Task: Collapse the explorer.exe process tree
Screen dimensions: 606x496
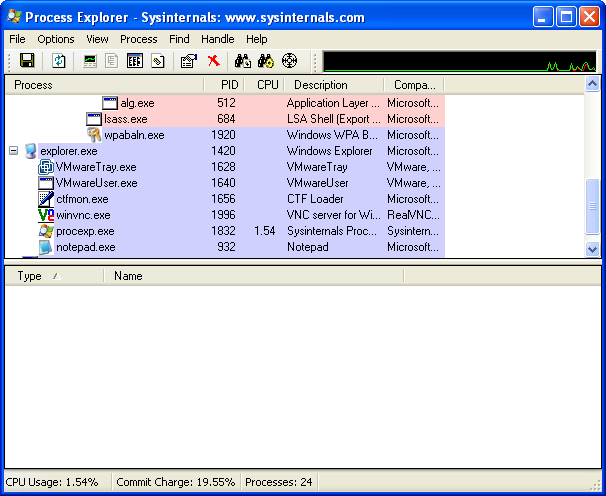Action: point(14,151)
